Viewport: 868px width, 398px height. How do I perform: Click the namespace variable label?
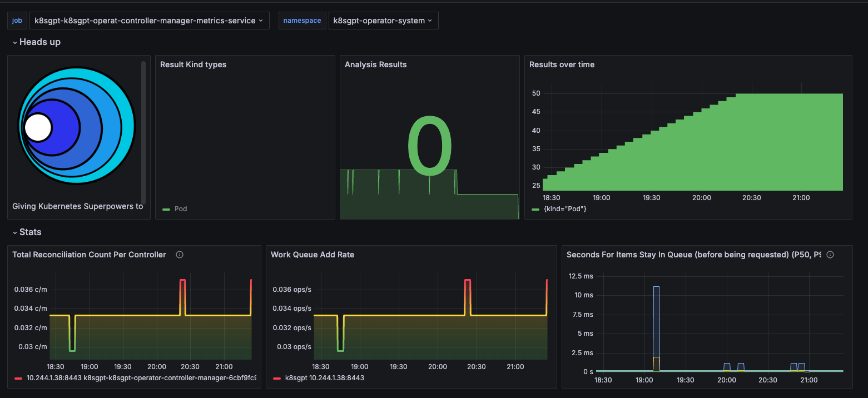(x=302, y=20)
